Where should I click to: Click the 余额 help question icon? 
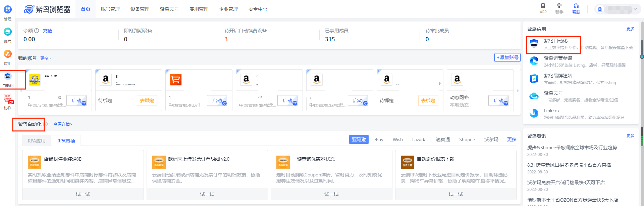37,31
